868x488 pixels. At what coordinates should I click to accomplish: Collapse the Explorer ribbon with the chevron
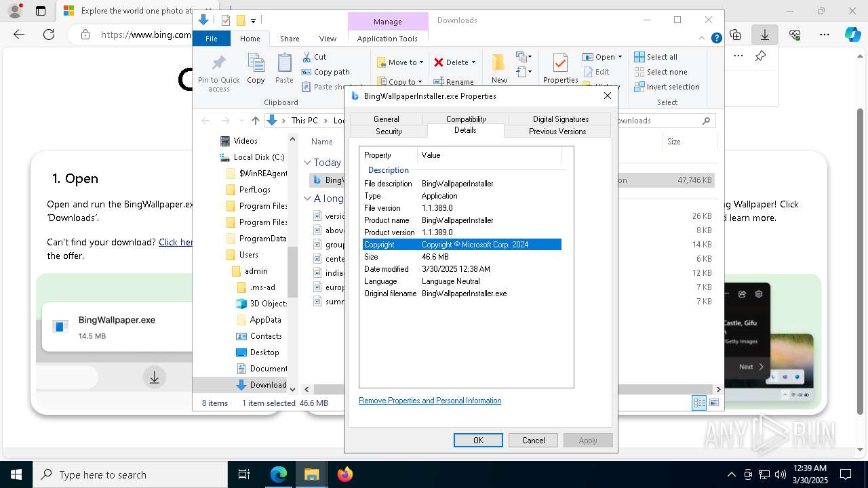(703, 39)
